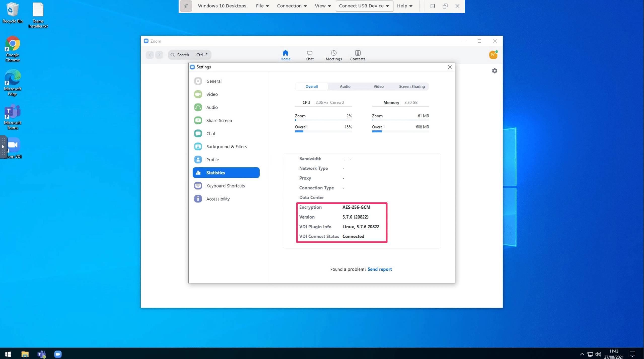The image size is (644, 359).
Task: Click the back navigation arrow in Zoom
Action: tap(150, 55)
